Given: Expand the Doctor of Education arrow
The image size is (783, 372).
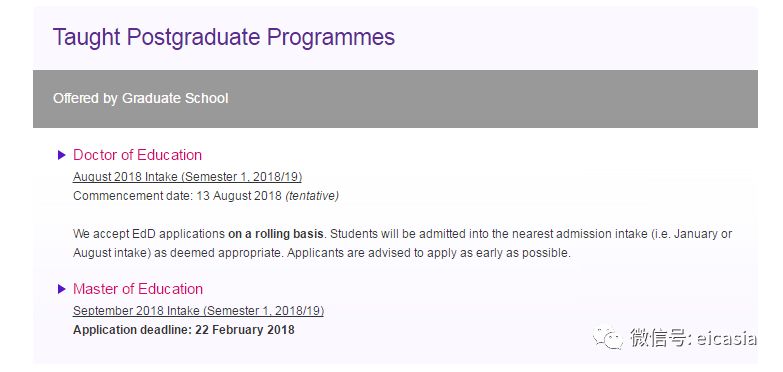Looking at the screenshot, I should [x=61, y=155].
